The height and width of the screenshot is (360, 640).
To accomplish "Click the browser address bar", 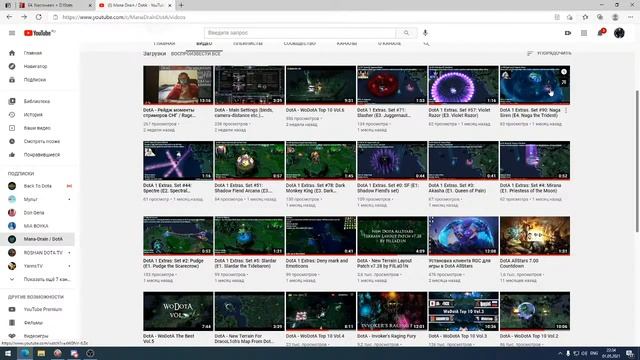I will coord(302,17).
